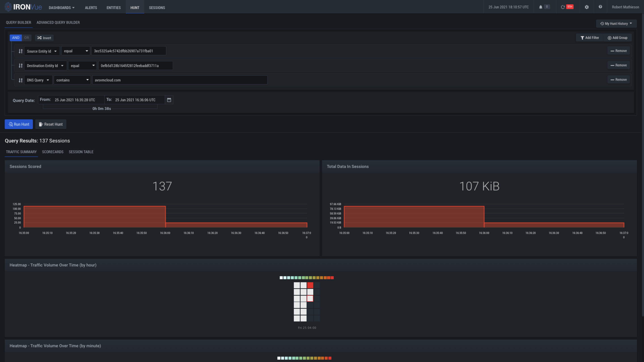Click reorder handle on DNS Query row
This screenshot has width=644, height=362.
tap(21, 80)
